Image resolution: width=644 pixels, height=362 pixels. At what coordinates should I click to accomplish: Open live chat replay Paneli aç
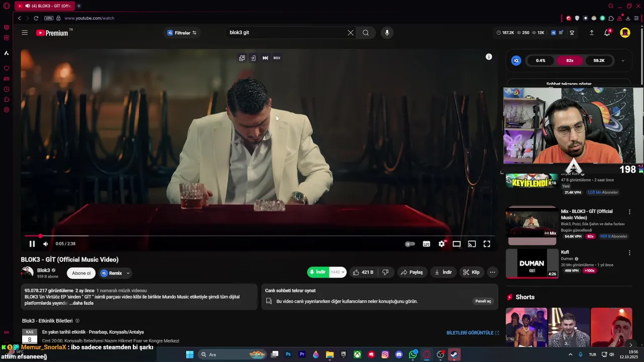coord(483,301)
